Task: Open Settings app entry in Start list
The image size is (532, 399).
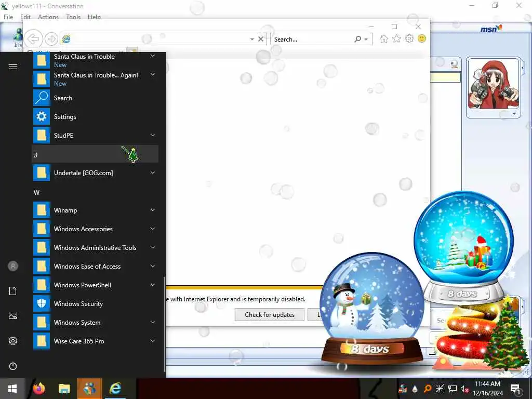Action: pos(95,117)
